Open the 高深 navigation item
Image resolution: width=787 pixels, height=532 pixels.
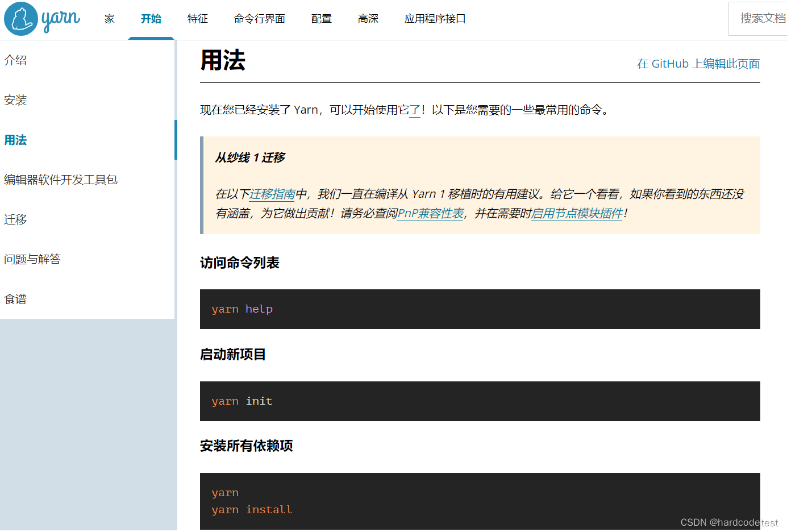click(x=368, y=19)
